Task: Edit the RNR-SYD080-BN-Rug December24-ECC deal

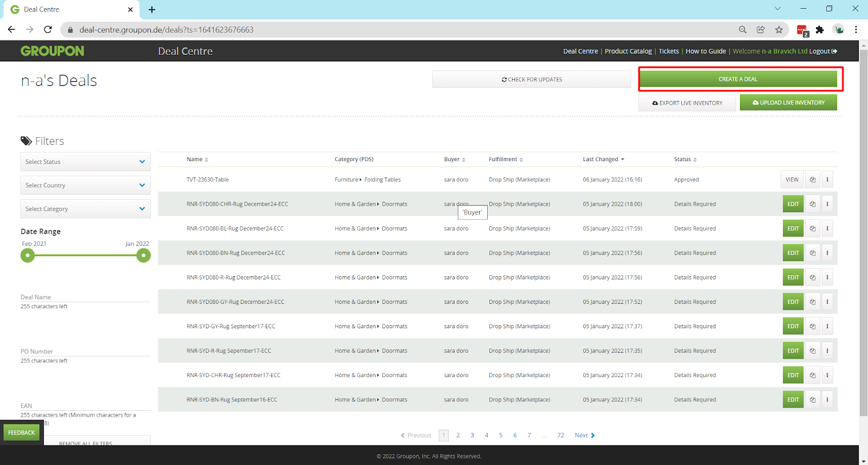Action: (793, 253)
